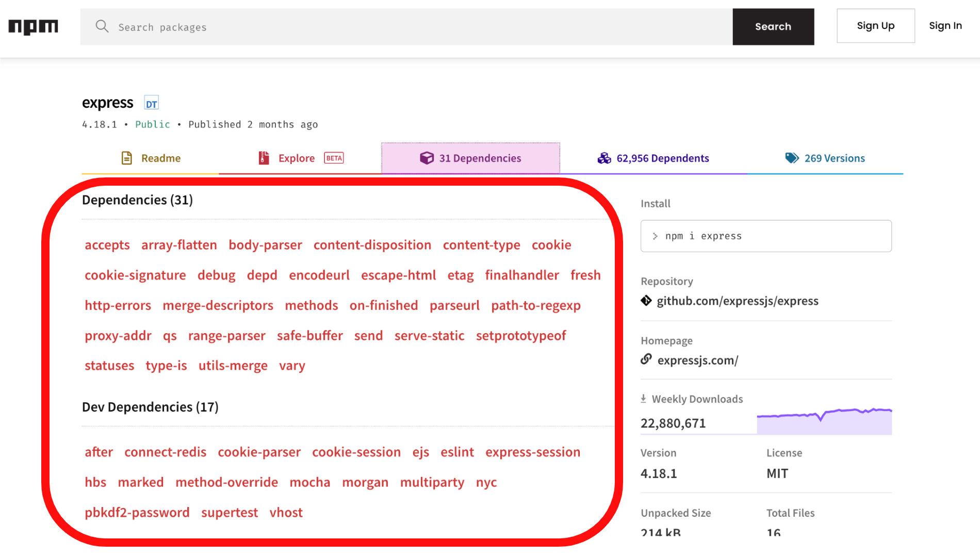The height and width of the screenshot is (557, 980).
Task: Copy the npm i express install command
Action: (766, 236)
